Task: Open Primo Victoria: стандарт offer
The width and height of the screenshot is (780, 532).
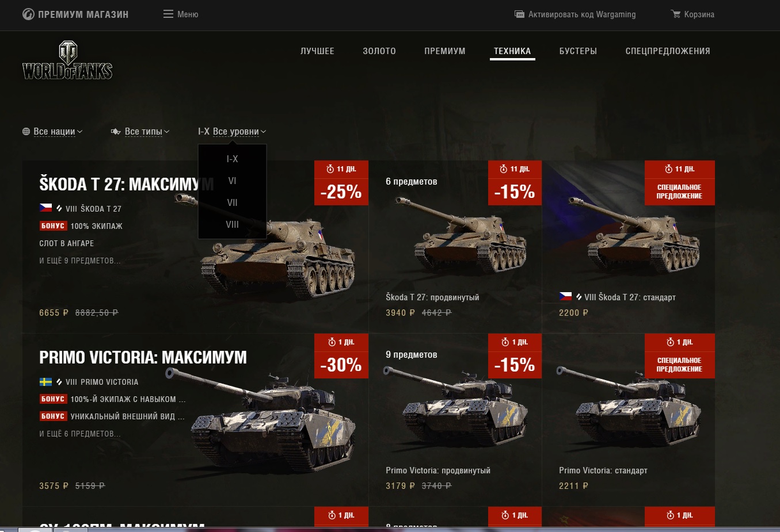Action: pos(629,420)
